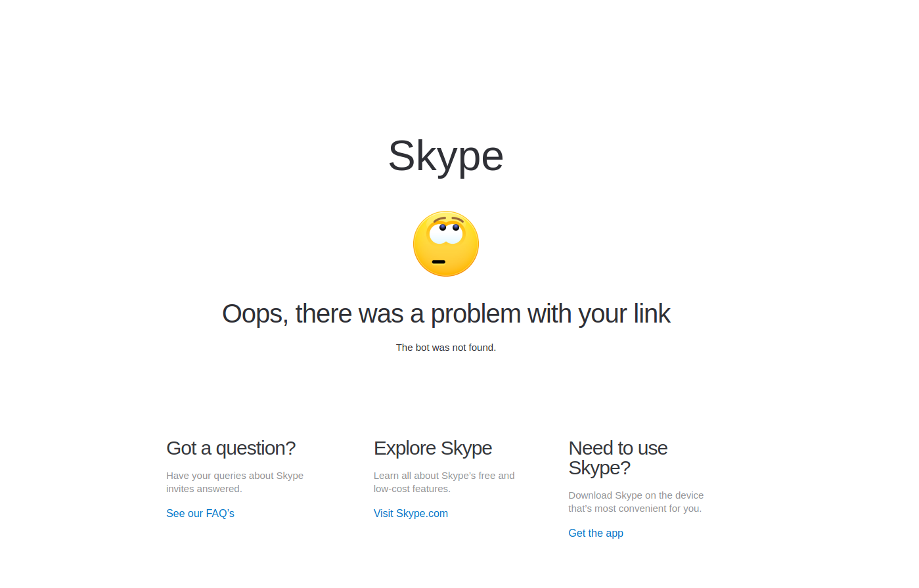Select the 'Got a question?' section heading
The width and height of the screenshot is (919, 588).
point(231,448)
